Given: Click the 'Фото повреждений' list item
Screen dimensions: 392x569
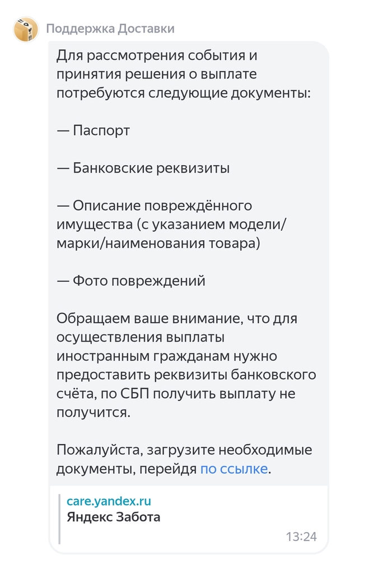Looking at the screenshot, I should point(131,281).
